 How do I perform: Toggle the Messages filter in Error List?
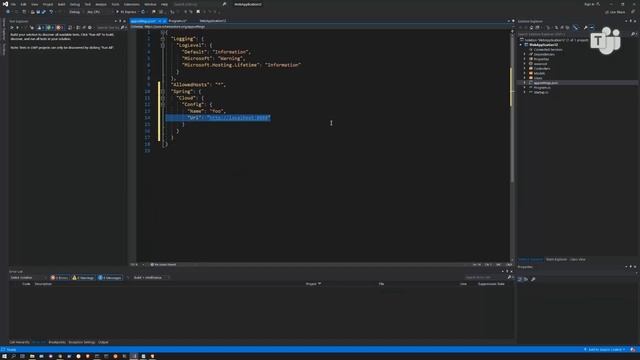(x=110, y=278)
